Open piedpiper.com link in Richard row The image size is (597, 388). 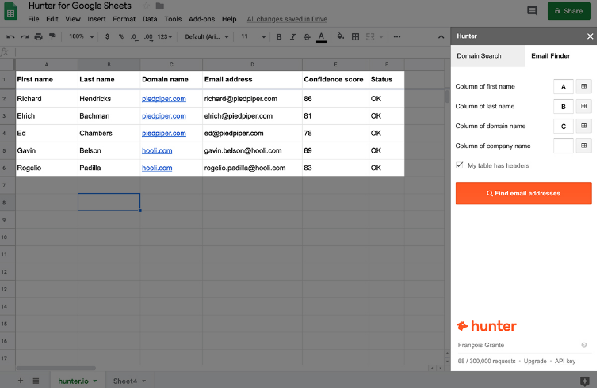click(164, 99)
